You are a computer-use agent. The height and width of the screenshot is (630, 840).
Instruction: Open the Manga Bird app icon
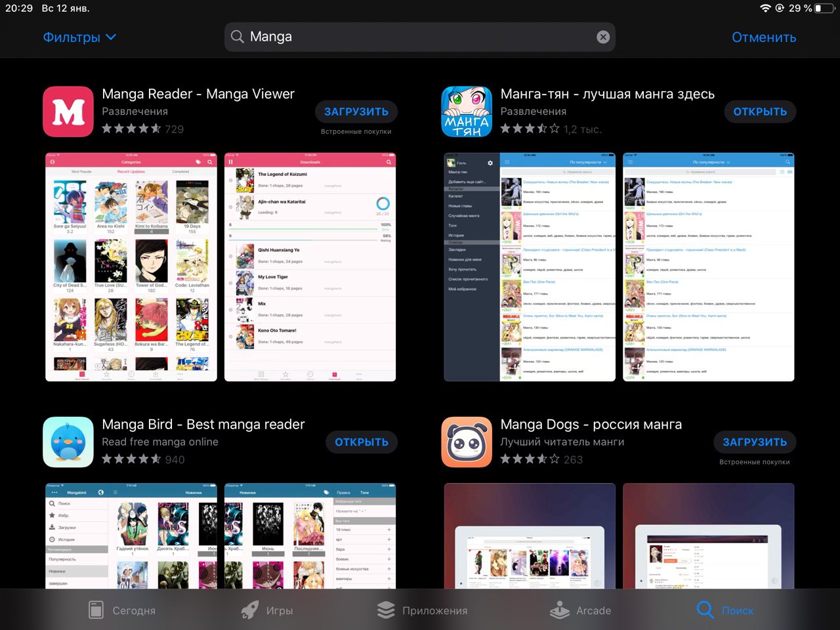point(68,442)
